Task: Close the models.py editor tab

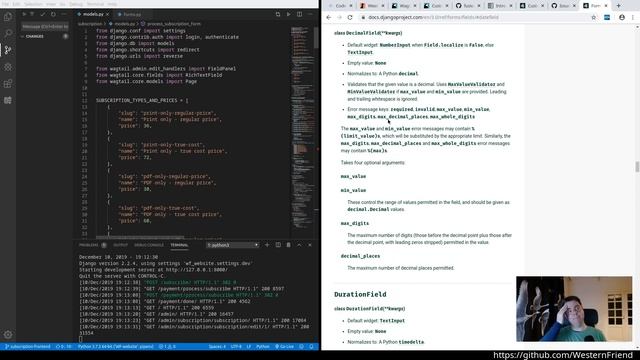Action: pyautogui.click(x=107, y=14)
